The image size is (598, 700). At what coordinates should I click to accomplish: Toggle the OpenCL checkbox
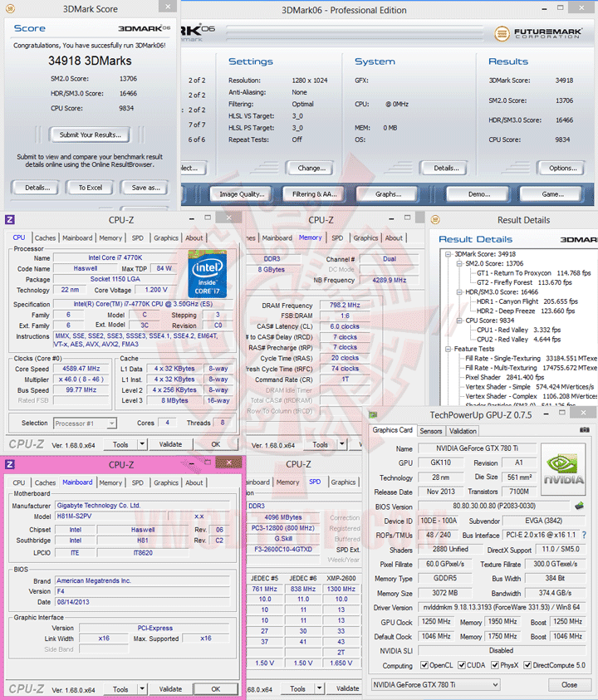424,665
